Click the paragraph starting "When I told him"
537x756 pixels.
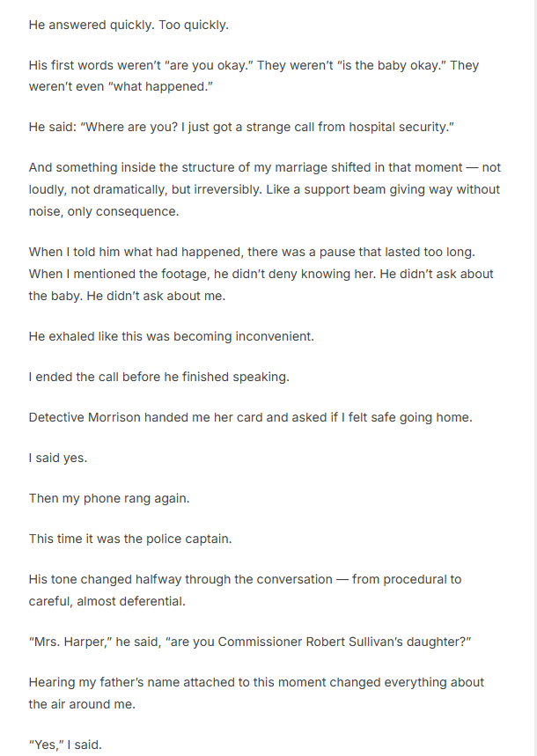[260, 274]
